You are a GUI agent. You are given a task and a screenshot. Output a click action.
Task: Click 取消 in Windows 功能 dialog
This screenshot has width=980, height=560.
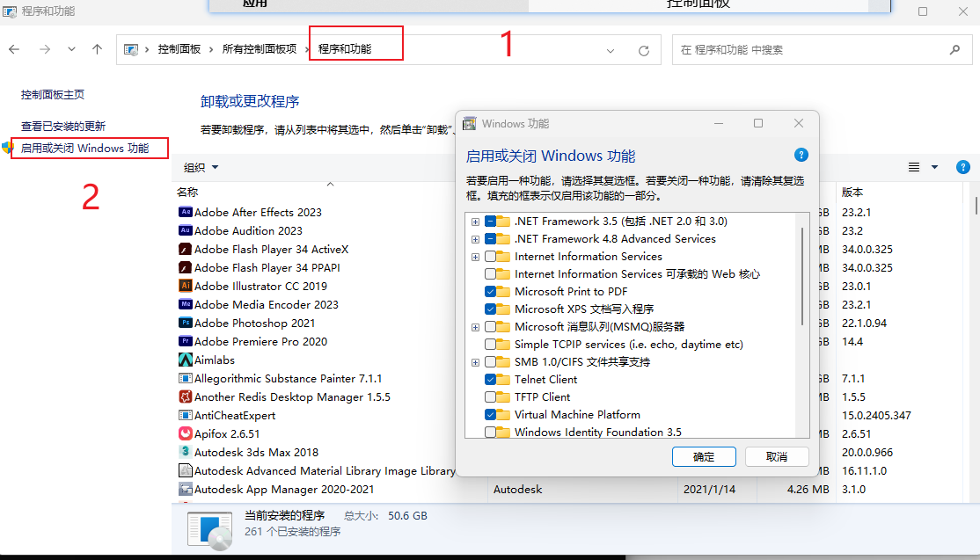point(777,457)
